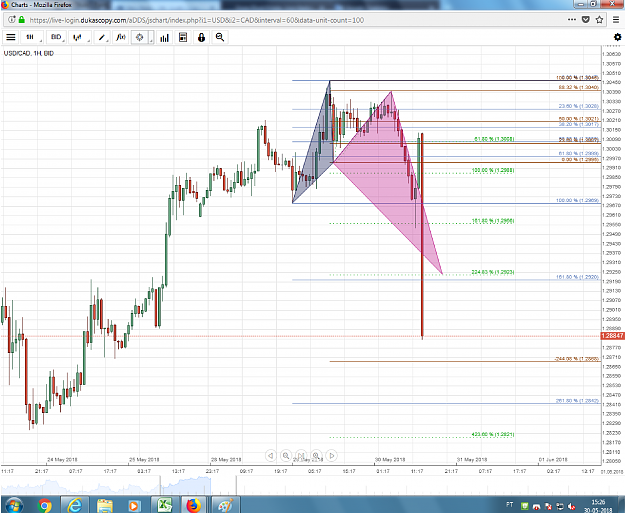Click the -244.00 % brown Fibonacci label

(576, 359)
